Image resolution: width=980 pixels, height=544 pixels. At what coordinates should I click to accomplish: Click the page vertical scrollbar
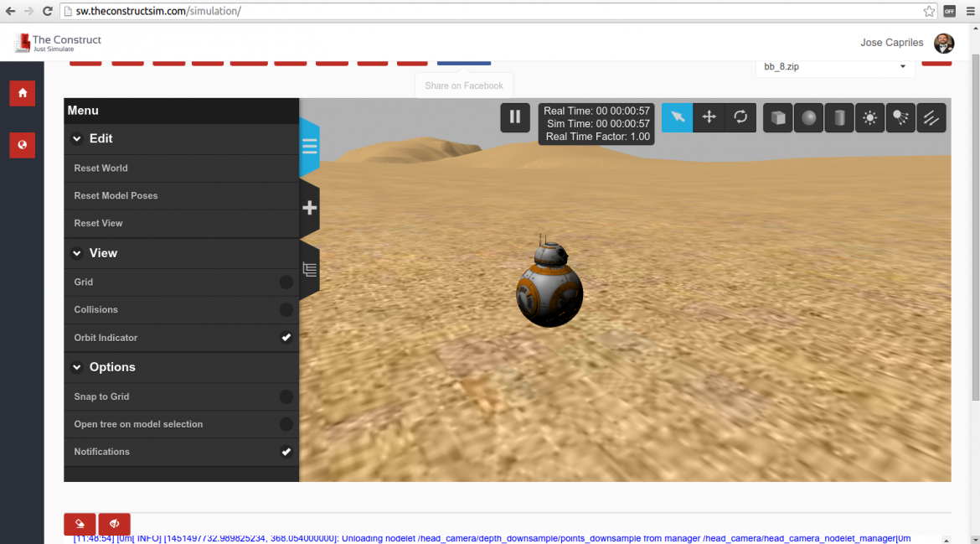coord(975,228)
